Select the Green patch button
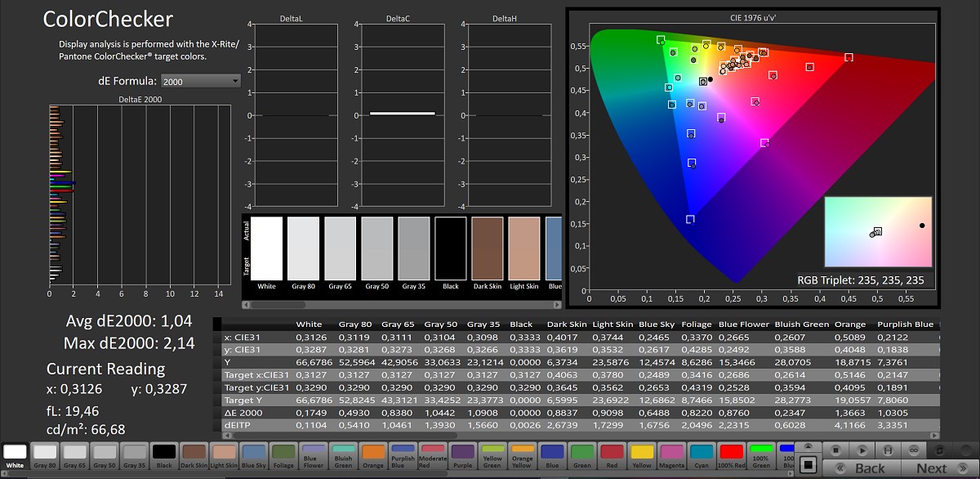The height and width of the screenshot is (479, 980). [x=581, y=456]
